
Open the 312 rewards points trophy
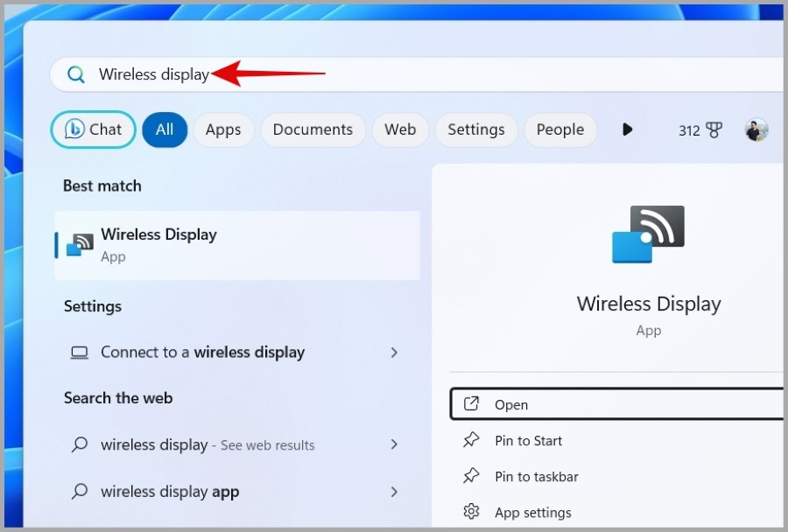[x=700, y=130]
